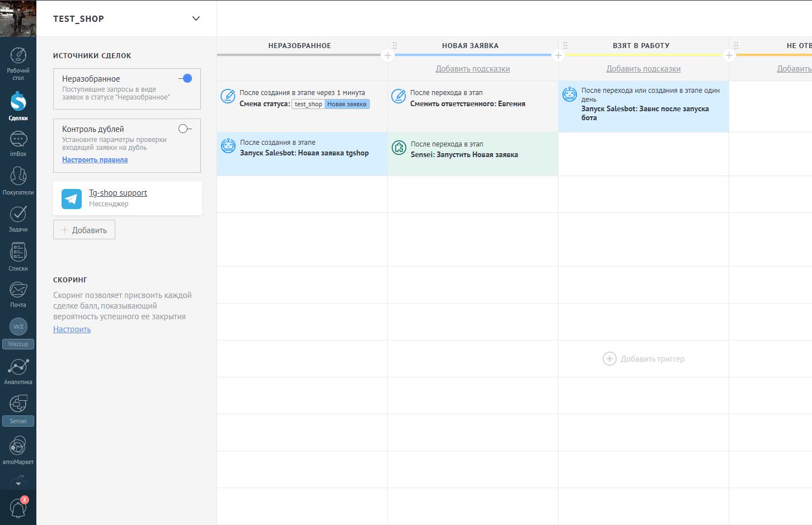Image resolution: width=812 pixels, height=525 pixels.
Task: Click Sensei icon of Запустить Новая заявка trigger
Action: tap(399, 148)
